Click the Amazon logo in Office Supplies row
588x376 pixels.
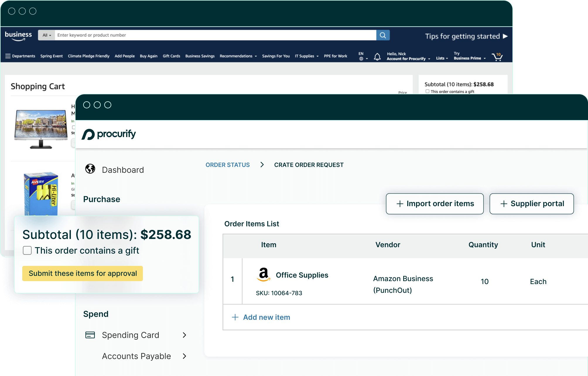click(264, 274)
